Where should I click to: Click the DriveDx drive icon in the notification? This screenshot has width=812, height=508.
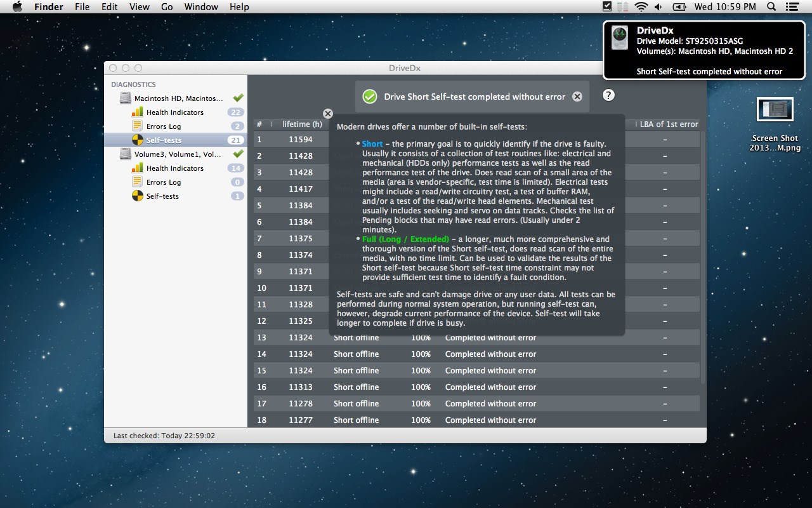[619, 38]
